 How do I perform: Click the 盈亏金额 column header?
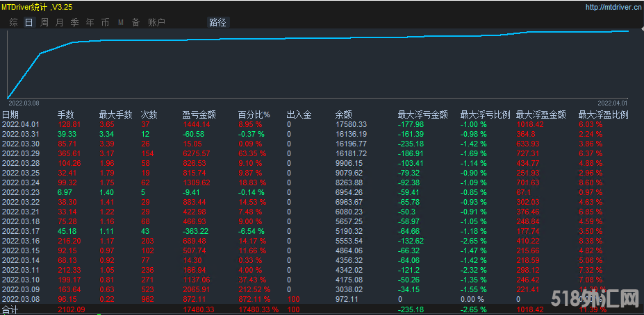tap(199, 114)
